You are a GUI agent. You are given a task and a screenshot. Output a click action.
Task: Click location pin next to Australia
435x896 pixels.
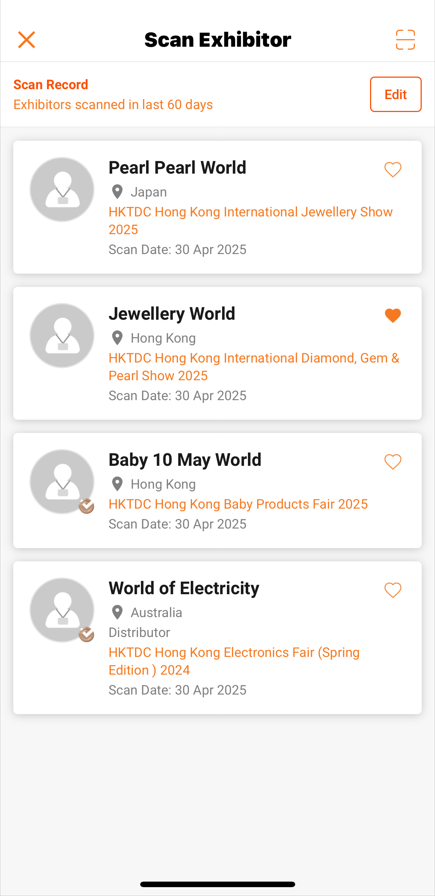click(117, 613)
